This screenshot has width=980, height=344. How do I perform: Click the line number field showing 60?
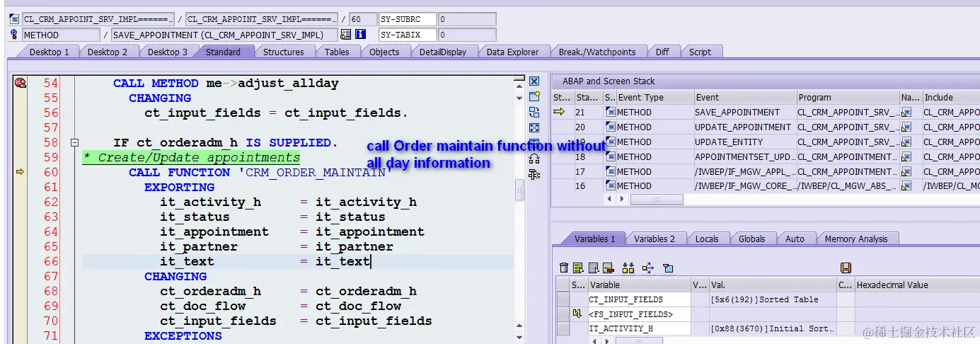(362, 19)
